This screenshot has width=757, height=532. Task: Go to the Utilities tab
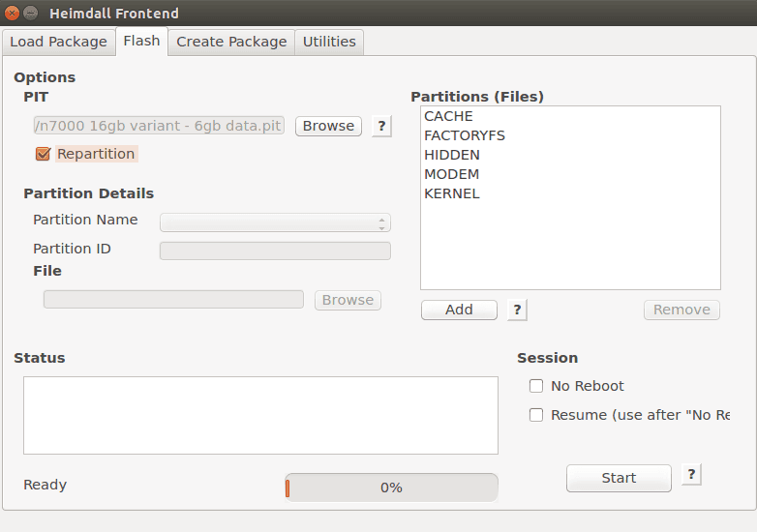tap(329, 42)
